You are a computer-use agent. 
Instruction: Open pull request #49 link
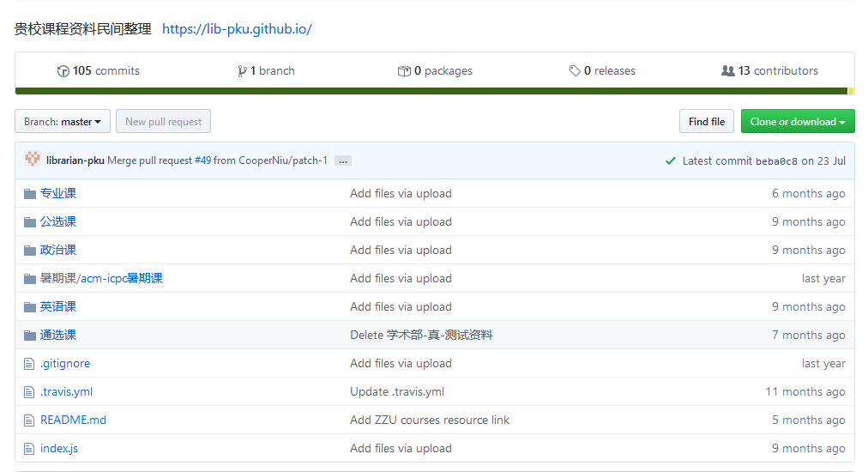pos(202,160)
